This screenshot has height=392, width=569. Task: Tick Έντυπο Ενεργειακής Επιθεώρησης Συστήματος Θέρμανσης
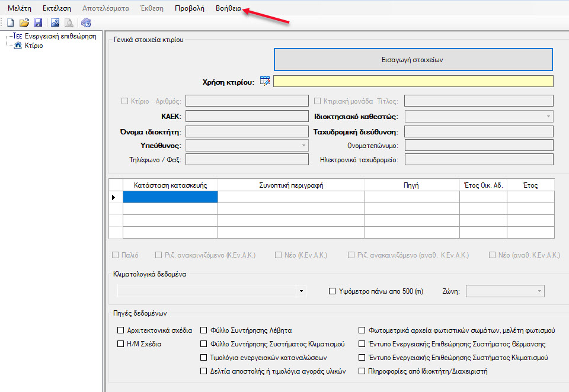tap(362, 343)
